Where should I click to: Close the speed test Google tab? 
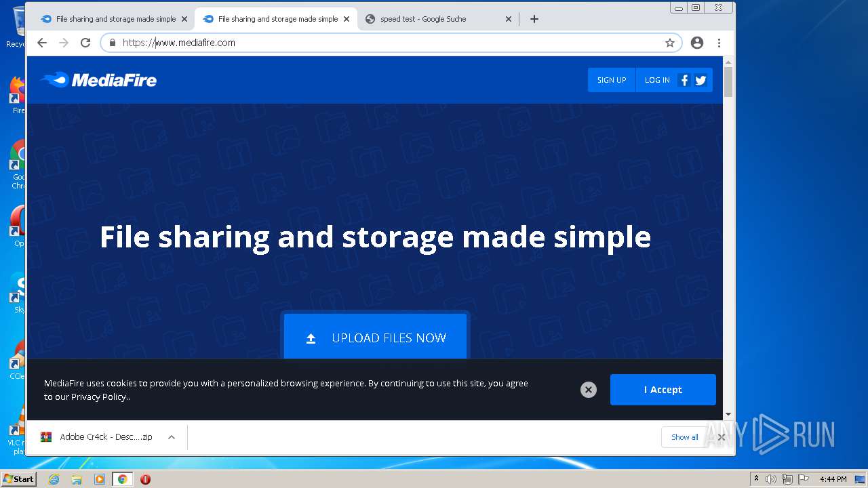(x=509, y=19)
